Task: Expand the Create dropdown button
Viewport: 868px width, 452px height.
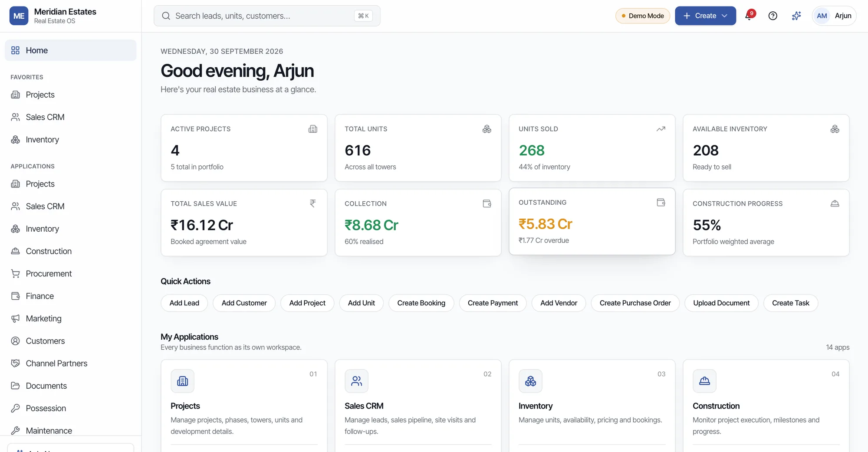Action: [x=705, y=16]
